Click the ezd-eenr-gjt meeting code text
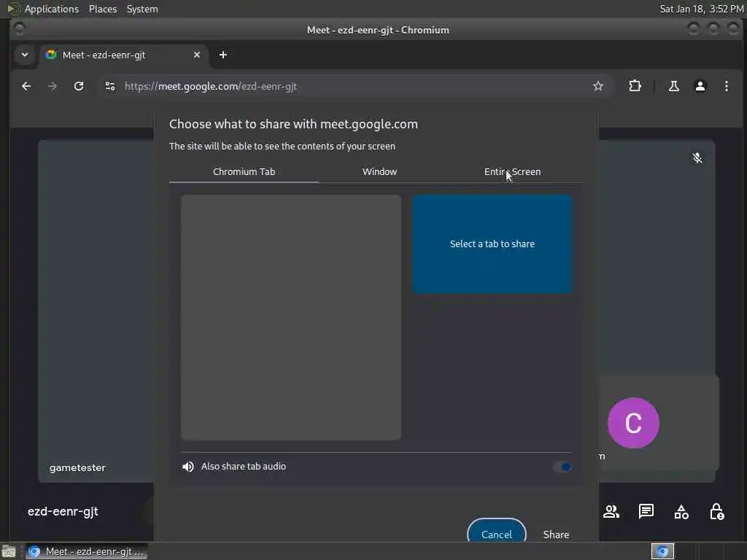The height and width of the screenshot is (560, 747). [63, 511]
